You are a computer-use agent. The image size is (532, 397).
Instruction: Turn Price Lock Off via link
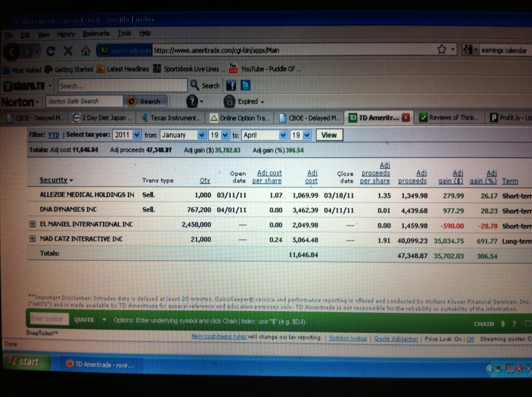point(470,339)
